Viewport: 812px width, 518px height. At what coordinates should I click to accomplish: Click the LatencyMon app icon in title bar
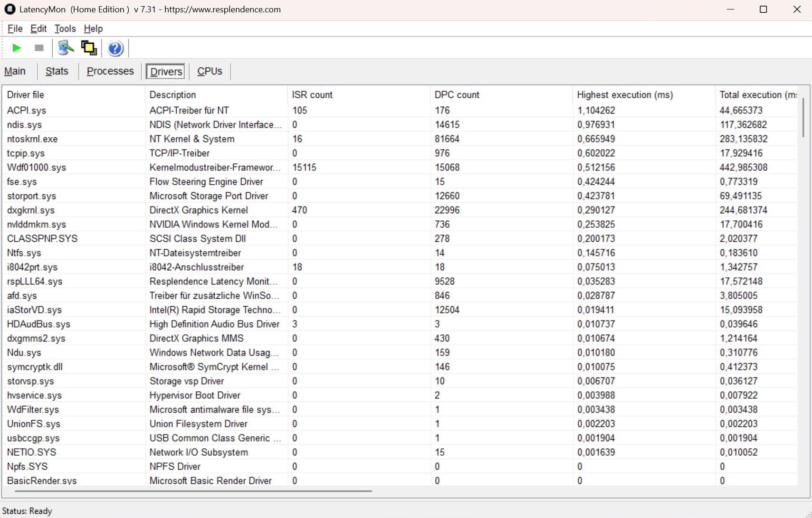pos(10,9)
